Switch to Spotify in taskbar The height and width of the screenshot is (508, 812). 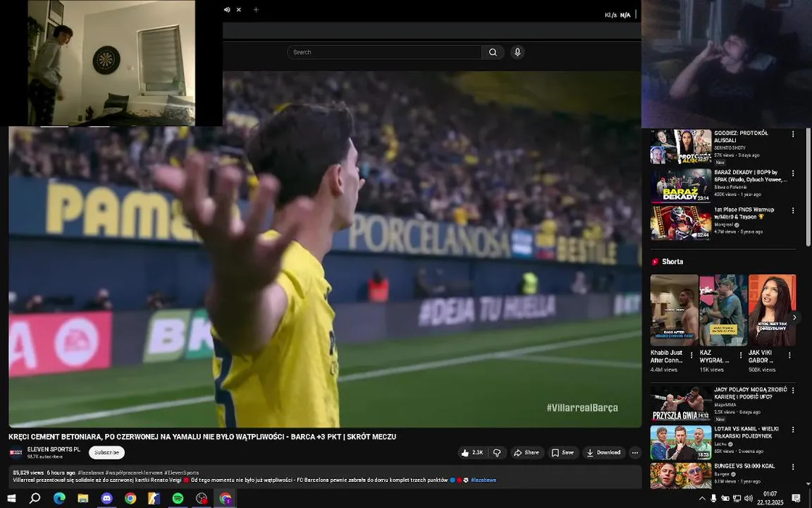178,498
